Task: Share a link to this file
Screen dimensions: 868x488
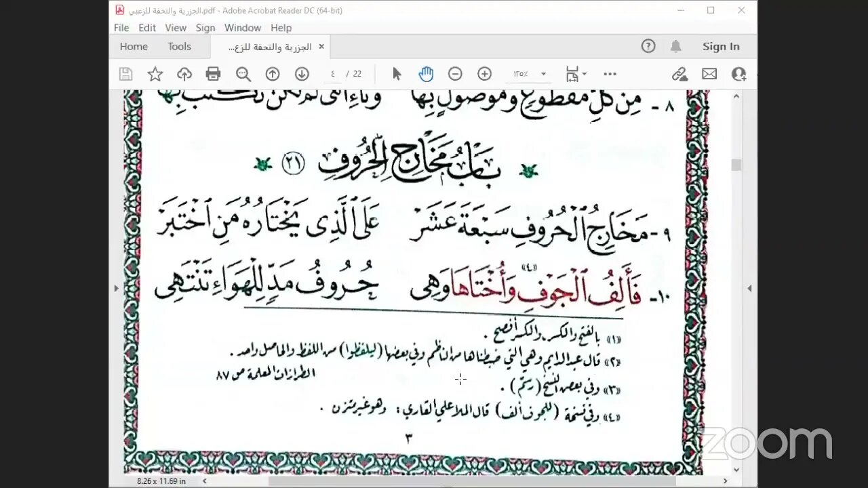Action: click(x=679, y=75)
